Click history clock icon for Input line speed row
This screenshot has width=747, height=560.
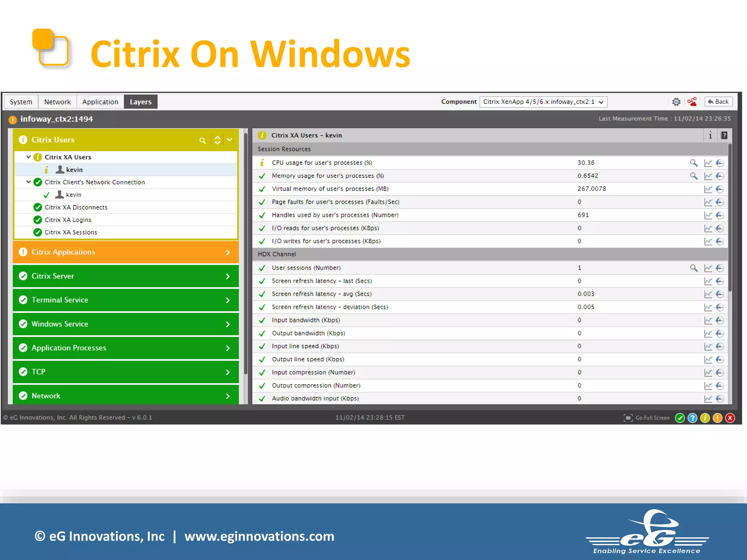(720, 346)
